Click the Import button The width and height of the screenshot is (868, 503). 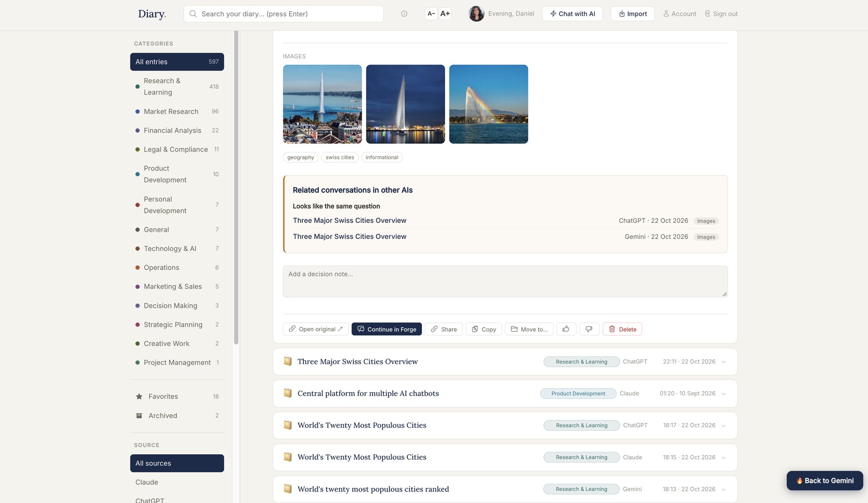(633, 14)
